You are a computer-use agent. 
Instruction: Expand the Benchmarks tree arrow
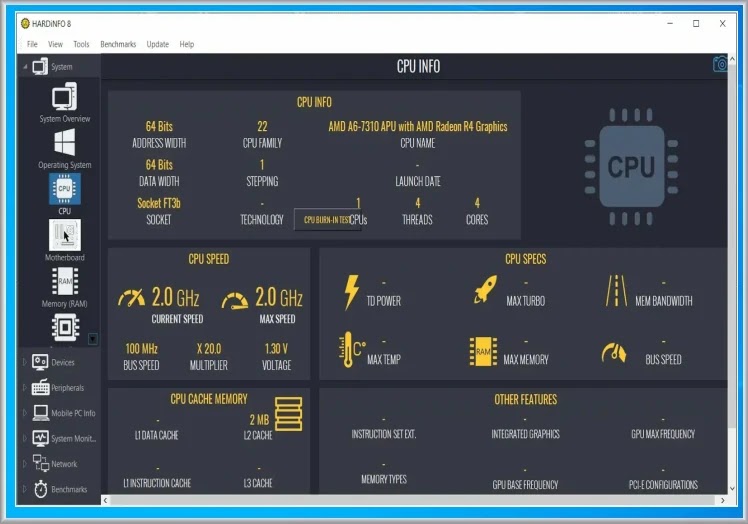point(24,489)
